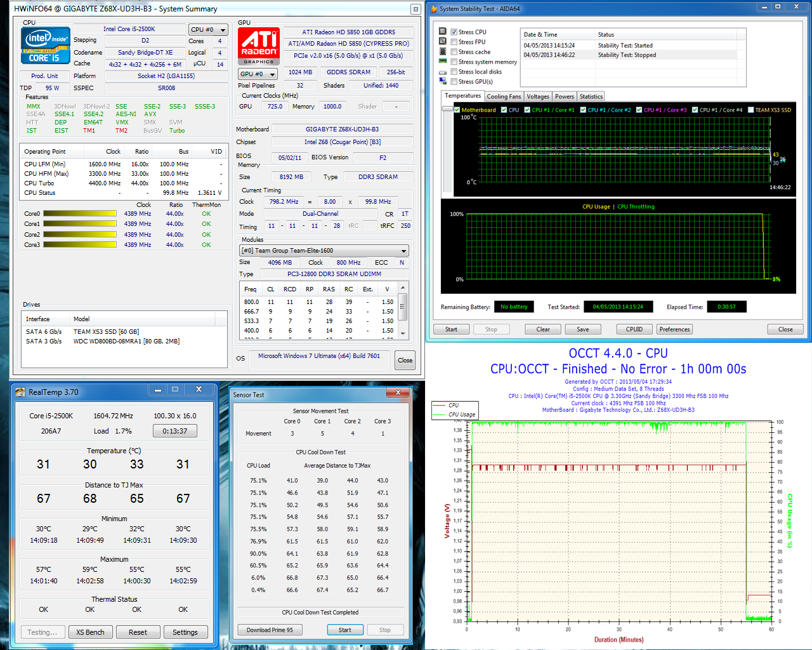Click the Save button in AIDA64
812x650 pixels.
click(583, 329)
